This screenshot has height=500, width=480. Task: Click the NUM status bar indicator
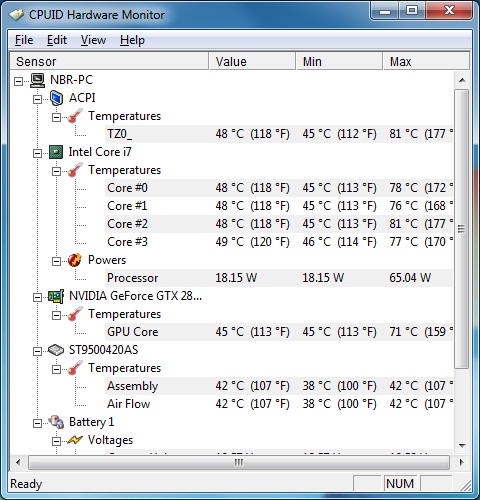tap(400, 484)
